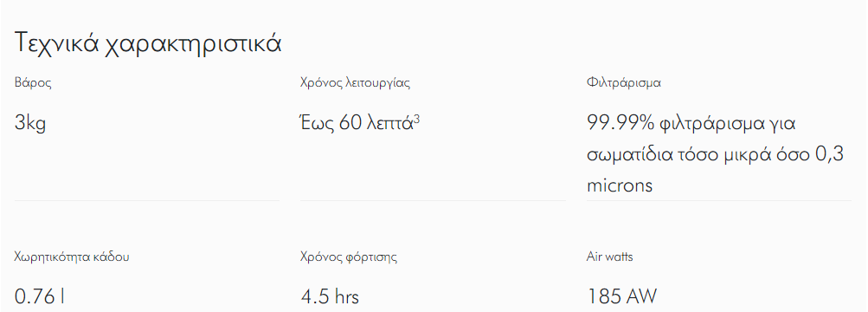Select the Χρόνος λειτουργίας label
Viewport: 868px width, 312px height.
tap(355, 84)
